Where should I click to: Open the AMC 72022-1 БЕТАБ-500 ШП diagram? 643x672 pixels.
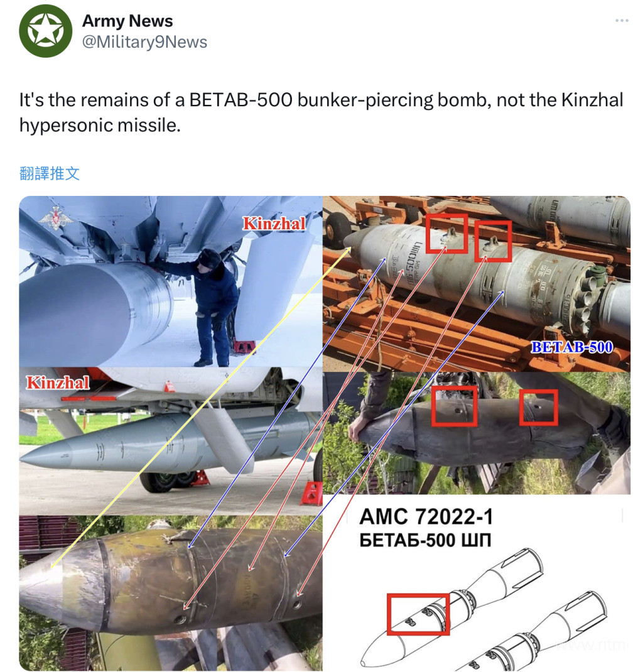click(477, 583)
